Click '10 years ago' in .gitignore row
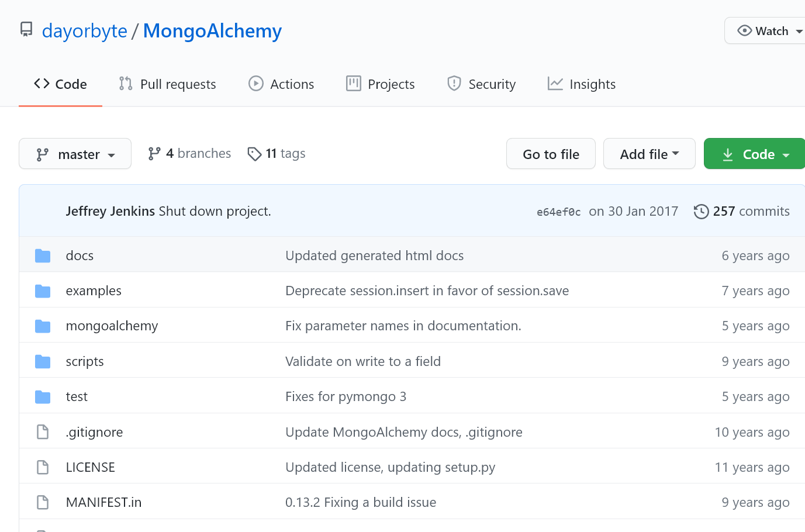 pyautogui.click(x=752, y=432)
